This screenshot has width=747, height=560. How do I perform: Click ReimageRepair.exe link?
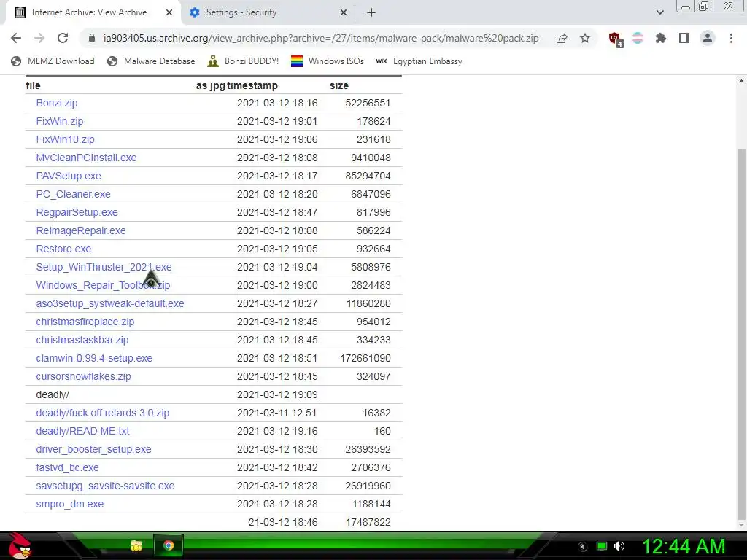click(81, 230)
